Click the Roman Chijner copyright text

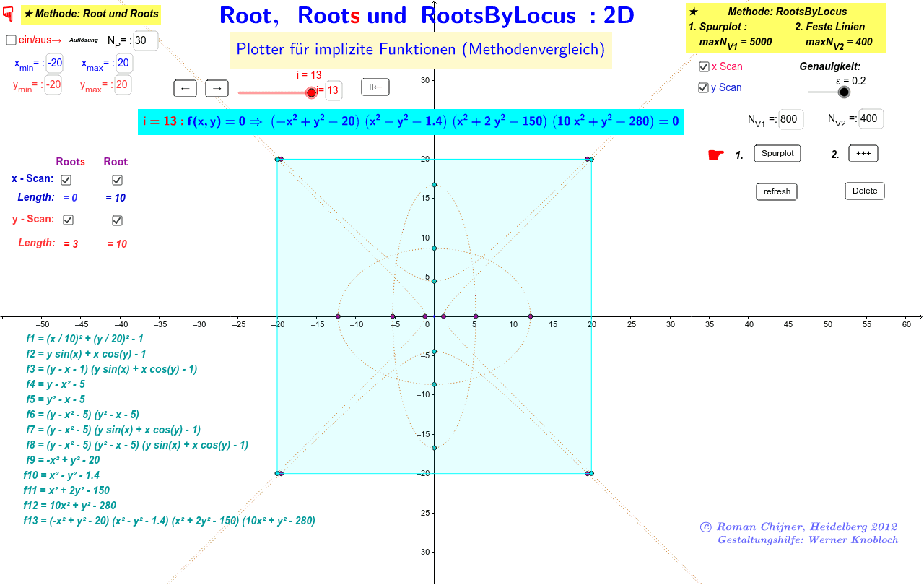799,527
